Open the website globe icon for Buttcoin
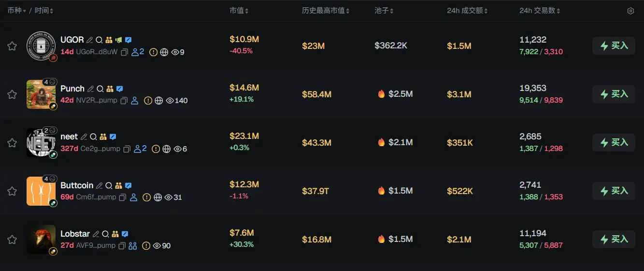Screen dimensions: 644x271 pyautogui.click(x=157, y=197)
